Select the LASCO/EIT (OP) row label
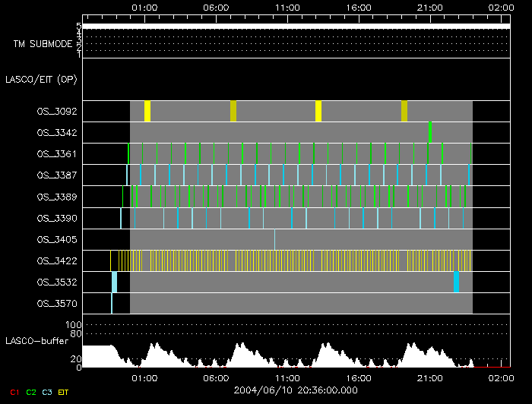Viewport: 532px width, 404px height. 40,79
